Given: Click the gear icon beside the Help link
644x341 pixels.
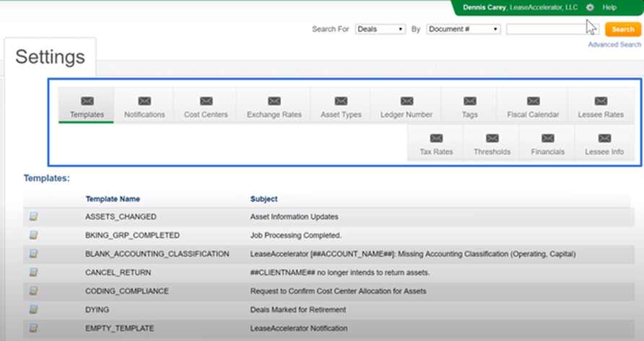Looking at the screenshot, I should point(590,7).
